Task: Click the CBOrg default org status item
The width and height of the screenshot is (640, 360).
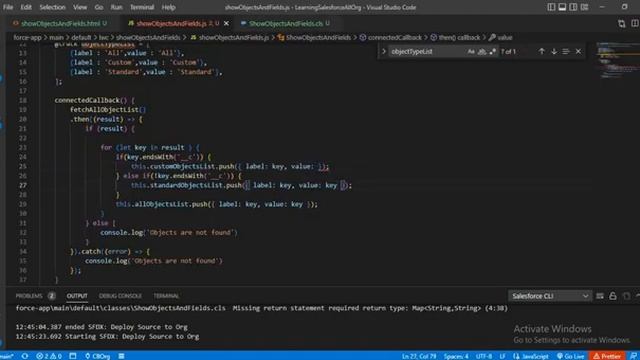Action: click(x=97, y=356)
